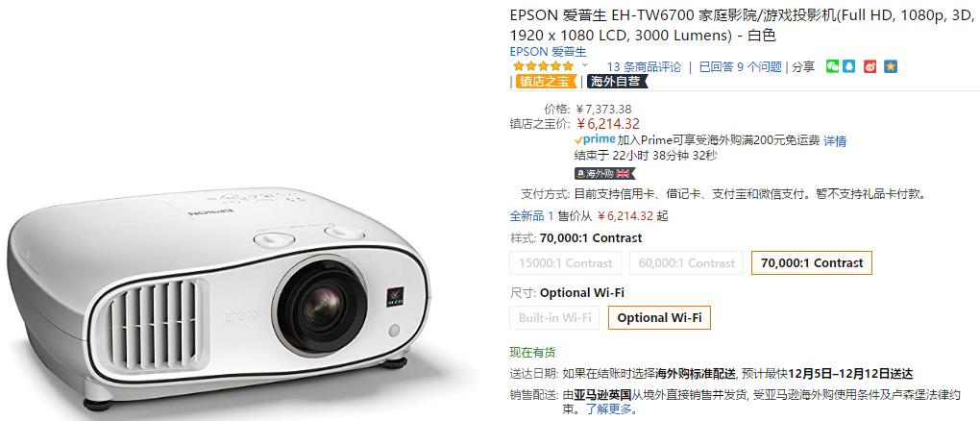Select 70,000:1 Contrast style option
This screenshot has width=980, height=421.
(811, 263)
